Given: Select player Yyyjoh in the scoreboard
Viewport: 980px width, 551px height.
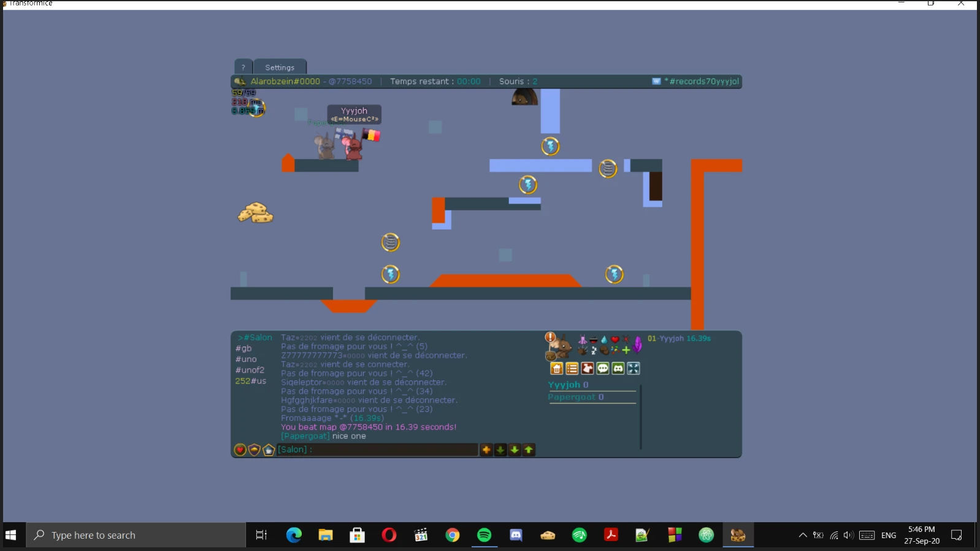Looking at the screenshot, I should click(x=568, y=385).
